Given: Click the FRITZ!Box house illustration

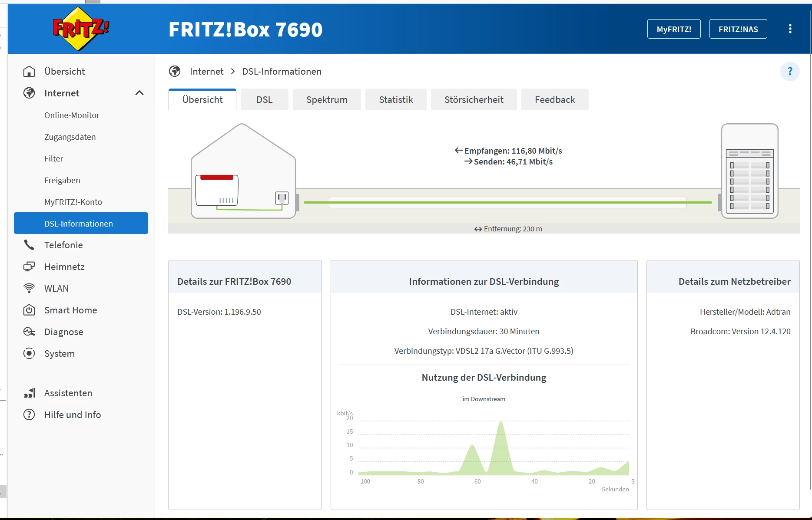Looking at the screenshot, I should click(243, 171).
